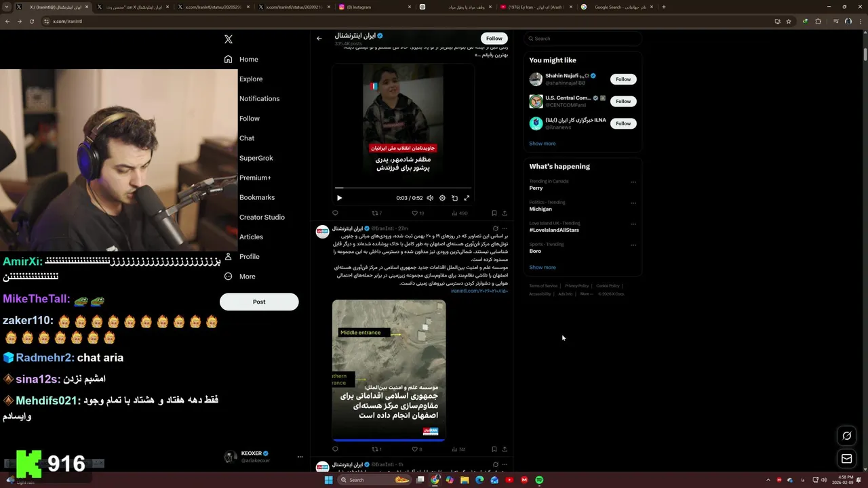Share the video post

tap(505, 213)
